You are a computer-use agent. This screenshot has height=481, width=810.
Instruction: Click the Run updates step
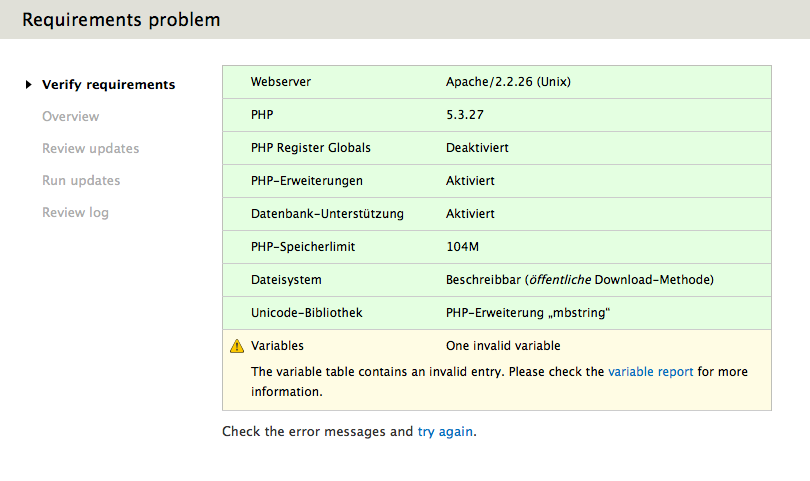pyautogui.click(x=80, y=181)
